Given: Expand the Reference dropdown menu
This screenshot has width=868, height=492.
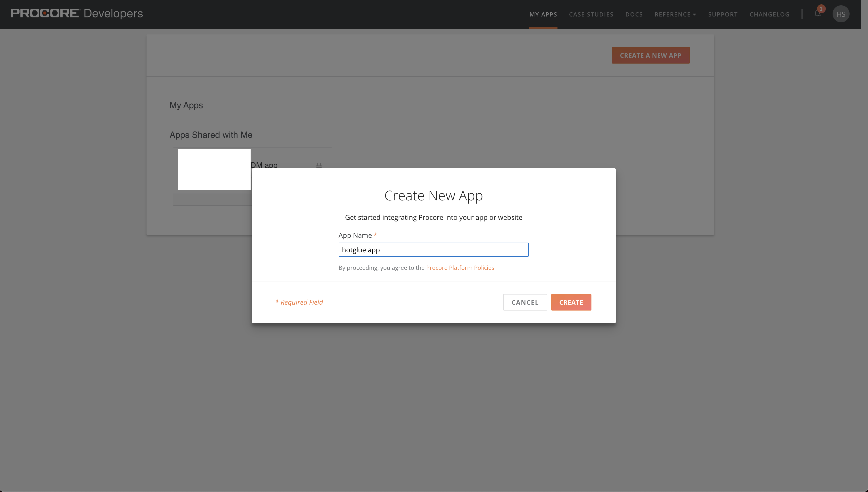Looking at the screenshot, I should [675, 15].
